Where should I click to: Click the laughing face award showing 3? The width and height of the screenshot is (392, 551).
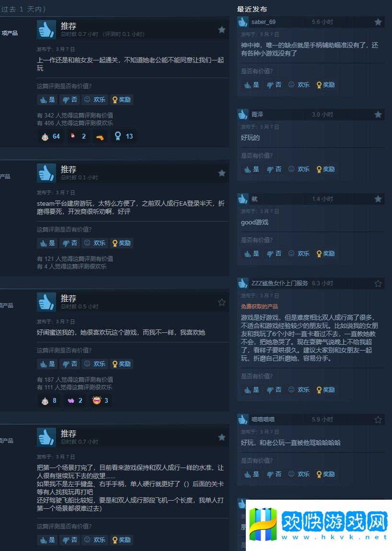(x=100, y=400)
